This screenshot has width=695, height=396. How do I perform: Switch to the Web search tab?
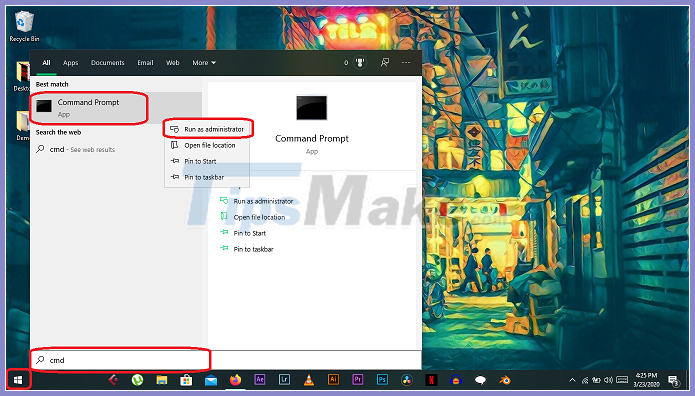point(172,63)
